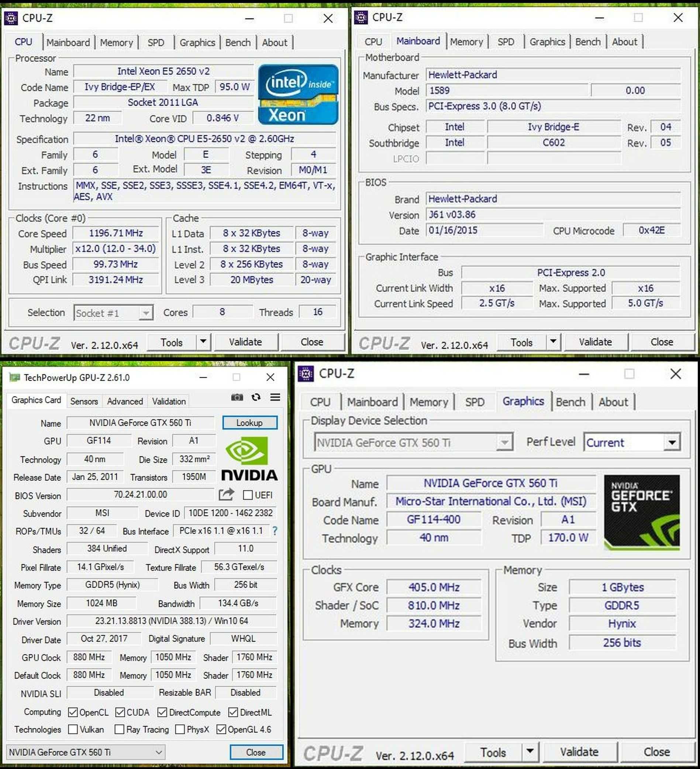Click TDP value 170.0 W
700x769 pixels.
tap(568, 538)
